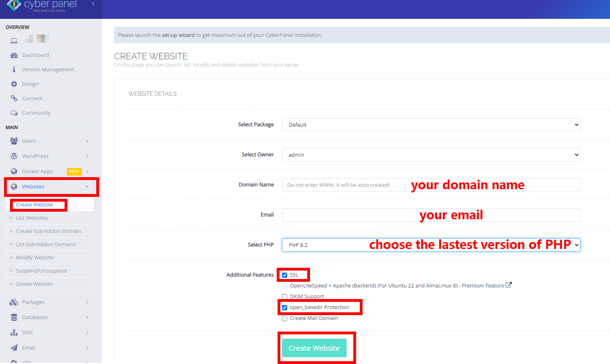Click the Connect link icon
The width and height of the screenshot is (610, 364).
tap(14, 99)
